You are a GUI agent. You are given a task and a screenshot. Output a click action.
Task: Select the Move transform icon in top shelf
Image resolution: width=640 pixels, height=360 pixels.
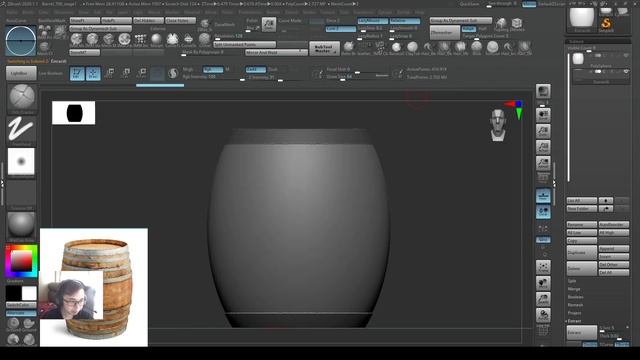pyautogui.click(x=109, y=73)
